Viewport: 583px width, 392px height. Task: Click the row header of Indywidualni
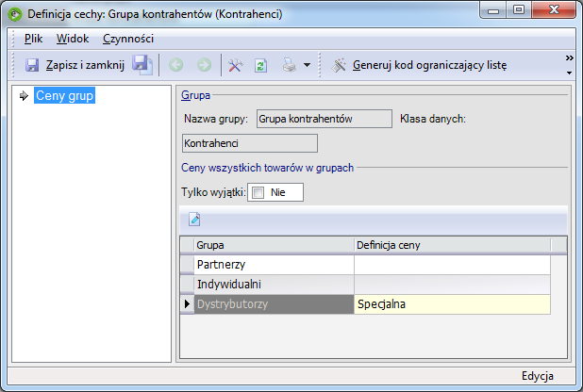click(x=187, y=285)
